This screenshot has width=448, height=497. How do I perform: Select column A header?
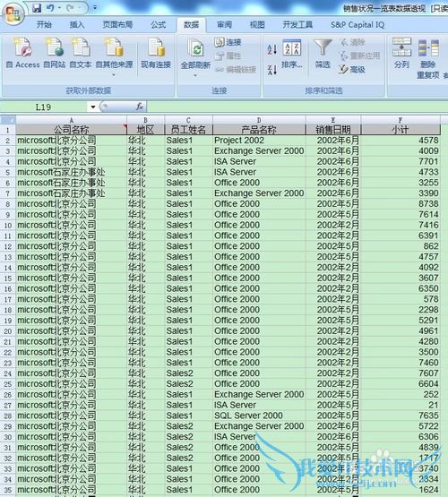[x=72, y=120]
